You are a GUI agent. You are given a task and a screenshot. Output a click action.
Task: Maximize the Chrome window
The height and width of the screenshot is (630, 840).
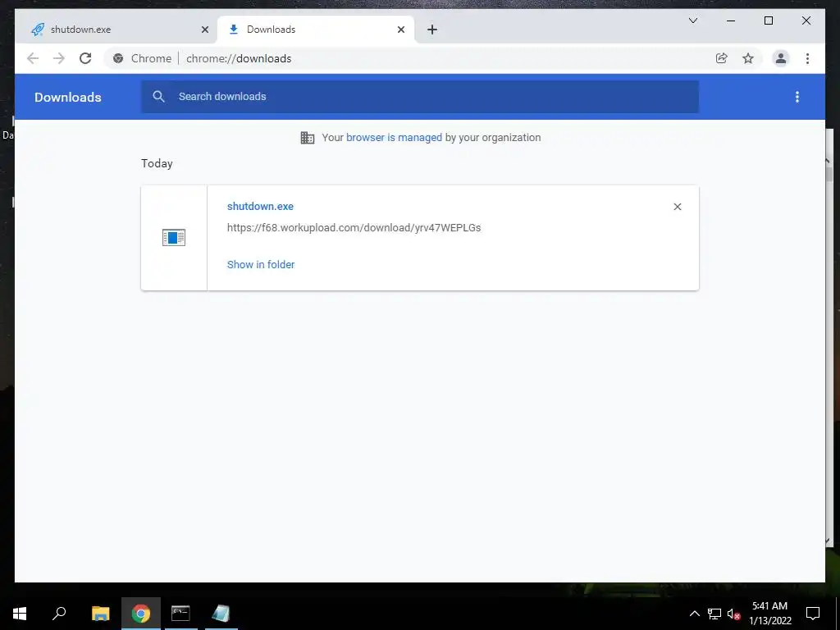(x=768, y=21)
